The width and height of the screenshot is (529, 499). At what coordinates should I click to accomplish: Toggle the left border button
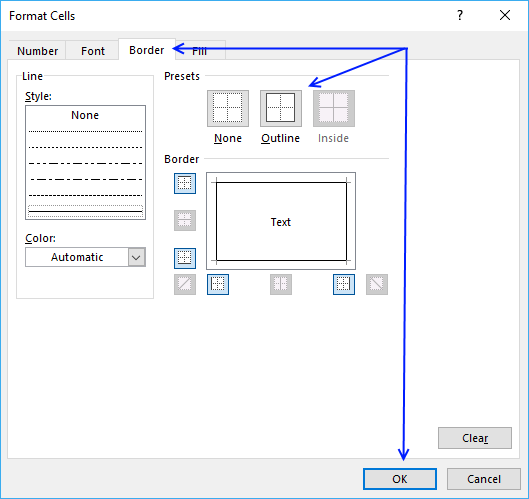click(218, 284)
